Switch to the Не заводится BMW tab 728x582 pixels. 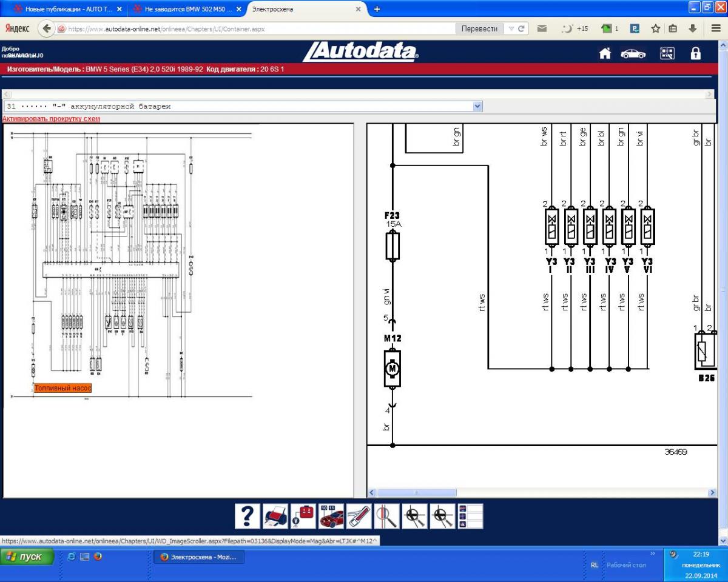click(187, 9)
